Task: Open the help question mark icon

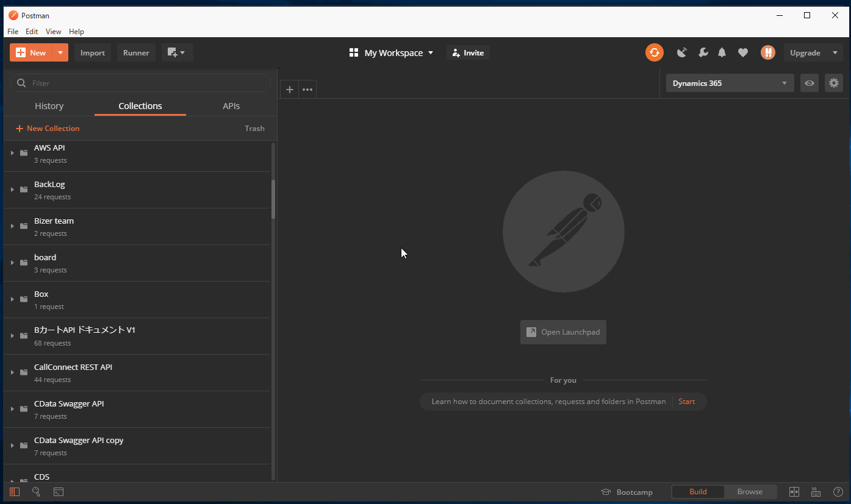Action: (x=838, y=492)
